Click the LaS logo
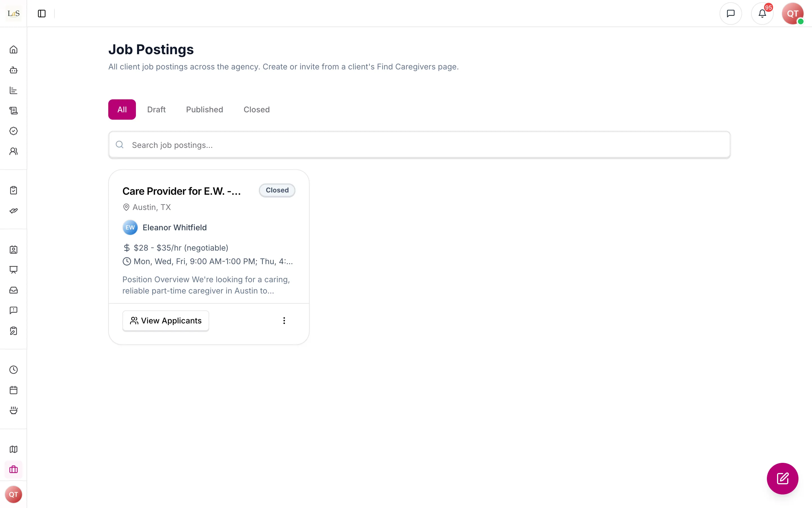The width and height of the screenshot is (812, 508). coord(14,14)
